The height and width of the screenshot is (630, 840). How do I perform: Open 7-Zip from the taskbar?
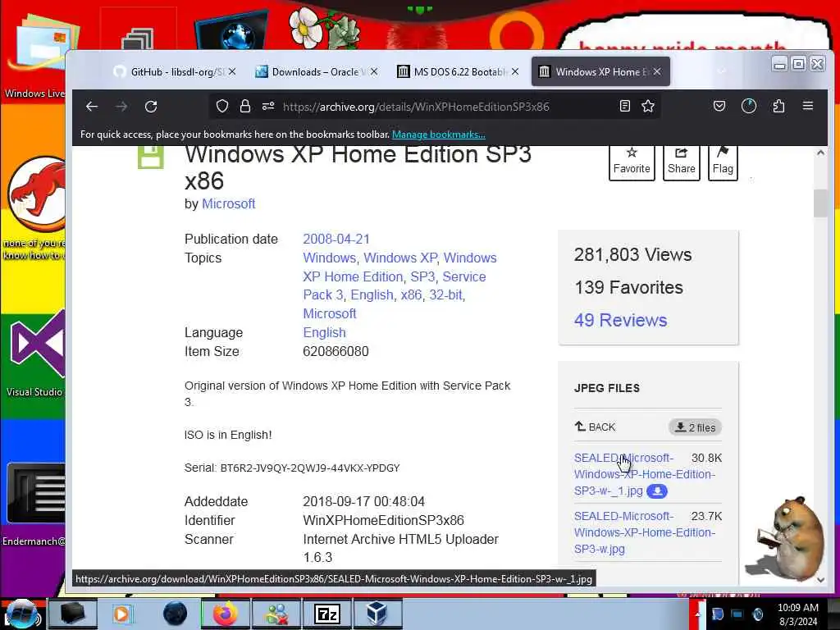(x=327, y=614)
